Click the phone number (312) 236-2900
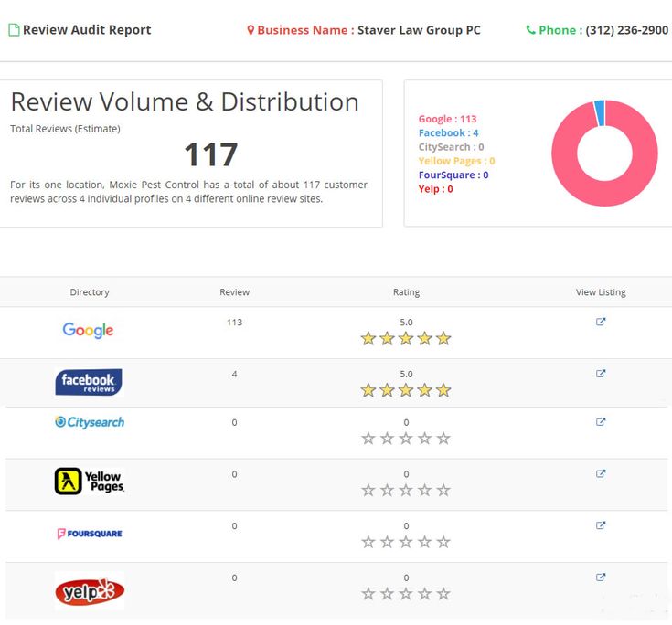 (627, 30)
